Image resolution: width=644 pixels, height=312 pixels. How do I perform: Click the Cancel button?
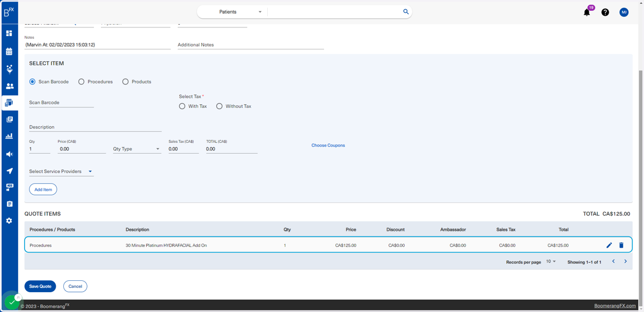[75, 286]
